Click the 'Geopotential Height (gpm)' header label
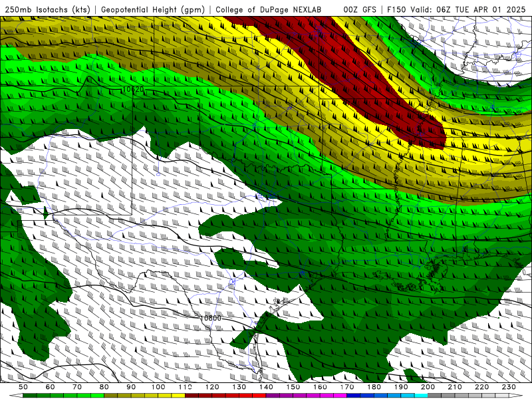This screenshot has height=399, width=532. click(153, 9)
